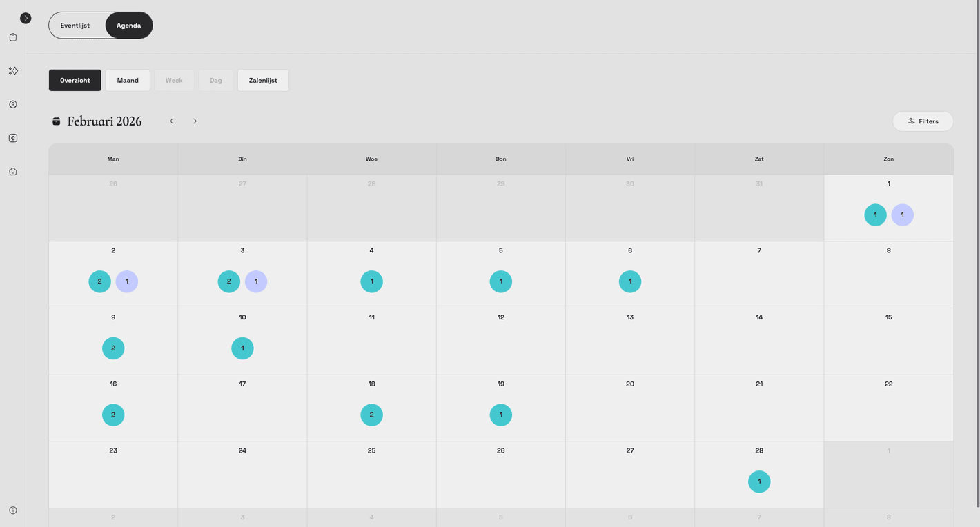980x527 pixels.
Task: Open the clipboard icon in the sidebar
Action: (x=13, y=37)
